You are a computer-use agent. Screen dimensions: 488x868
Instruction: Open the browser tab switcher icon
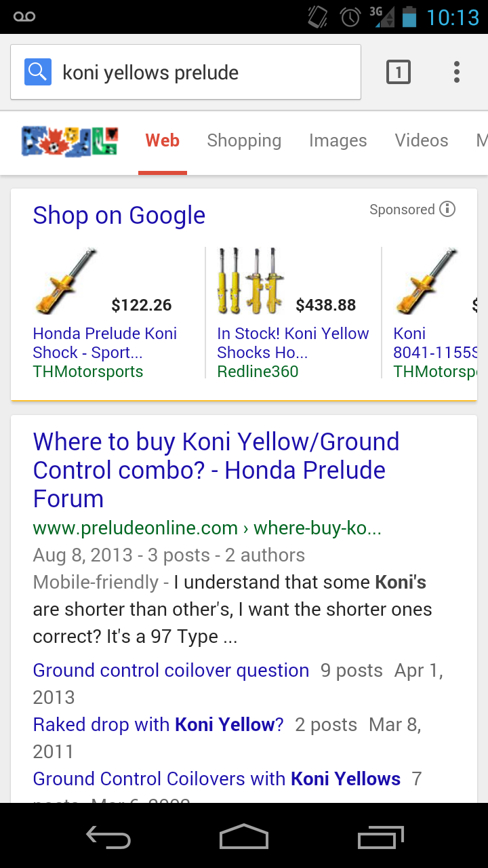[399, 72]
